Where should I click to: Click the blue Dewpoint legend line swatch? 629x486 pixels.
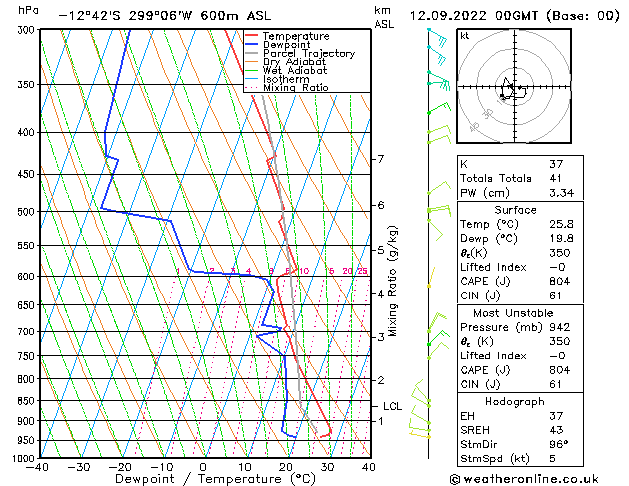click(252, 44)
